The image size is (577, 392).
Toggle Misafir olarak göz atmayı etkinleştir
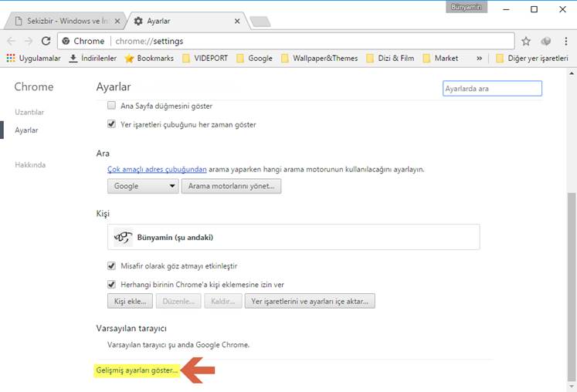click(111, 265)
